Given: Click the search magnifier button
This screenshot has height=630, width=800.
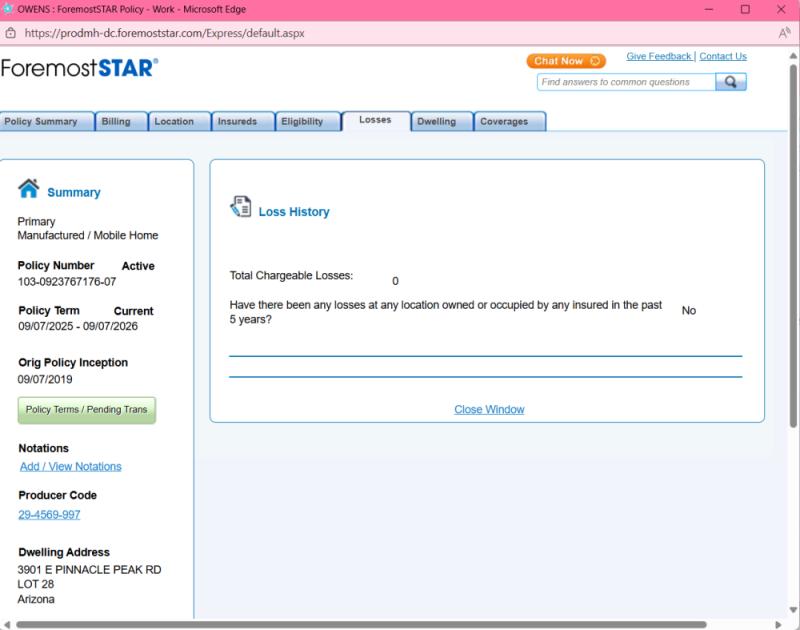Looking at the screenshot, I should pyautogui.click(x=731, y=82).
